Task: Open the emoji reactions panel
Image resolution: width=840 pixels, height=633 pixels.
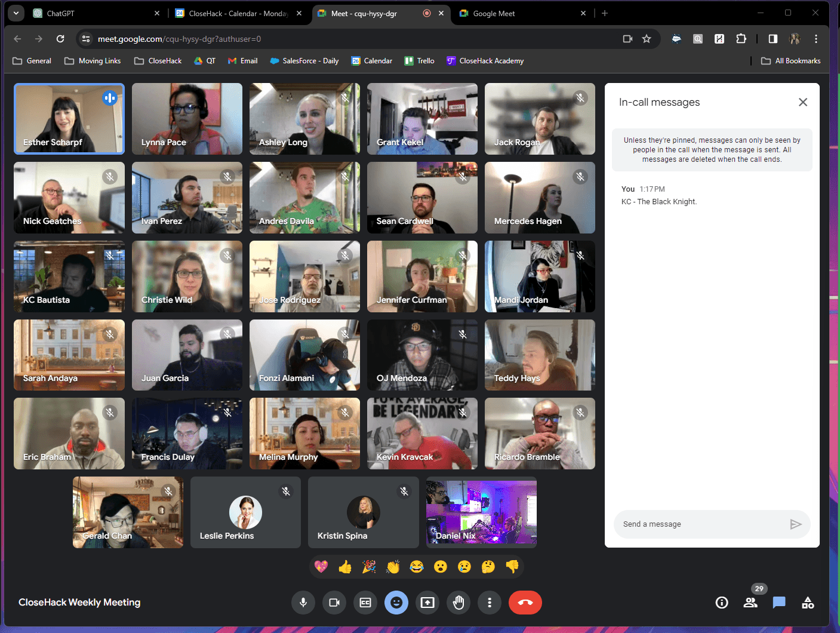Action: (x=396, y=603)
